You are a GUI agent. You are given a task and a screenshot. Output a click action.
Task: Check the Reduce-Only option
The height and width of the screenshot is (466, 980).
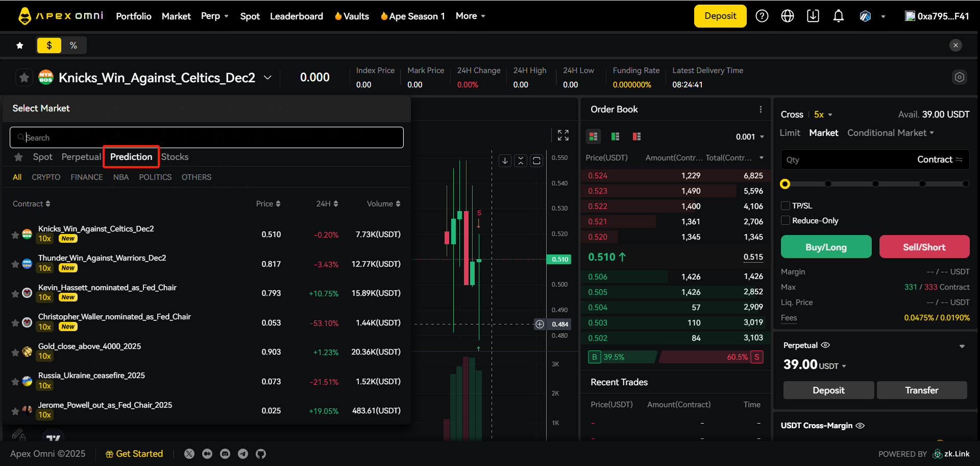point(786,220)
